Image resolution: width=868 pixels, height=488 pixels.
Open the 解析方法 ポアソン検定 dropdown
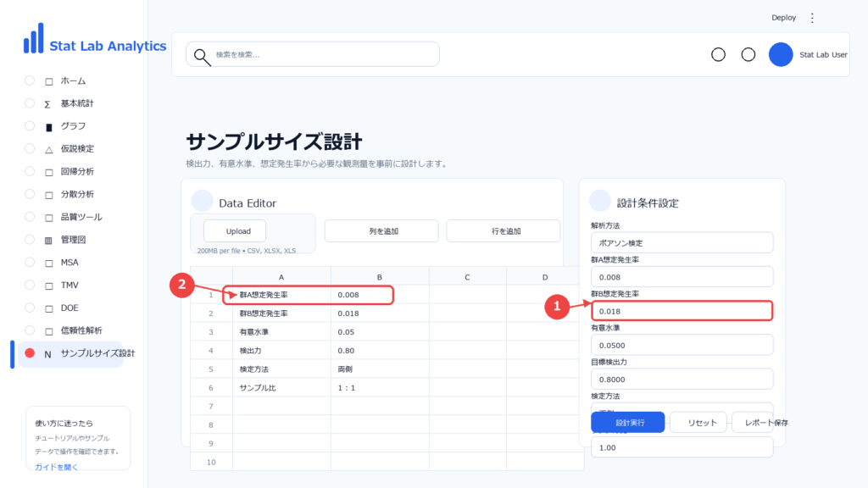pyautogui.click(x=682, y=242)
